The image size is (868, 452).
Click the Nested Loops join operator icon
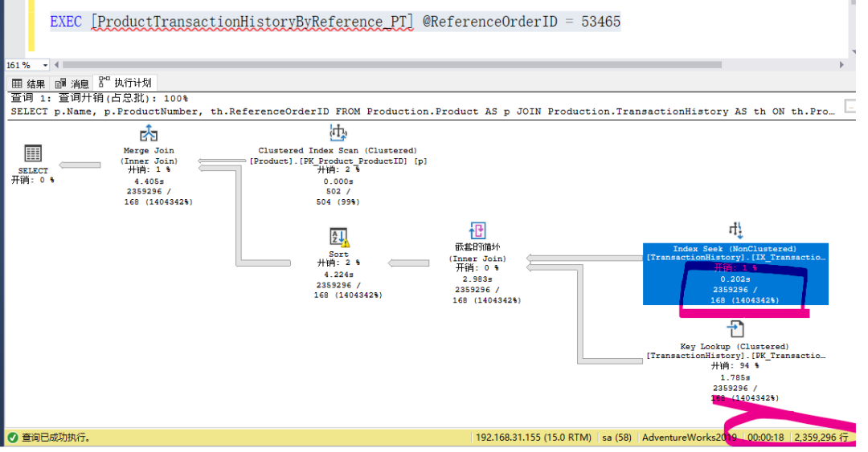477,230
